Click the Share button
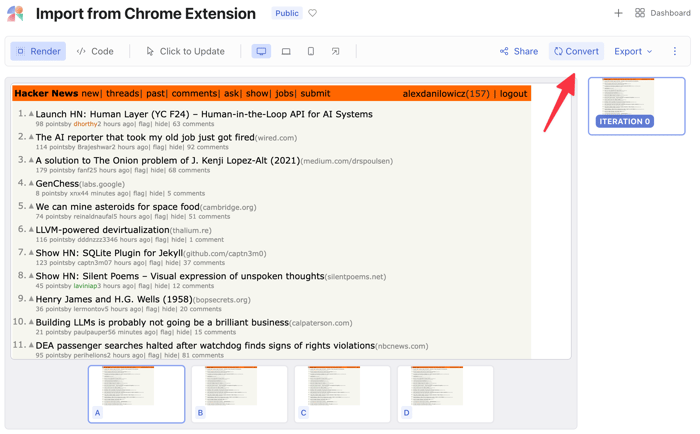The height and width of the screenshot is (434, 700). (519, 51)
